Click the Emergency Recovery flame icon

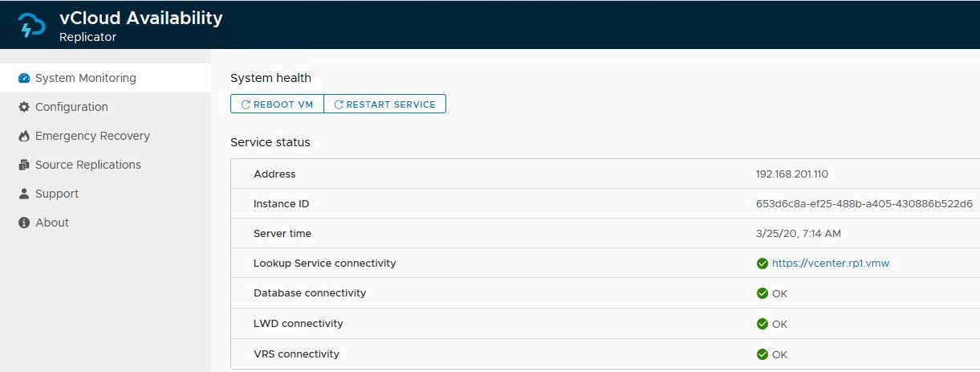pos(24,136)
